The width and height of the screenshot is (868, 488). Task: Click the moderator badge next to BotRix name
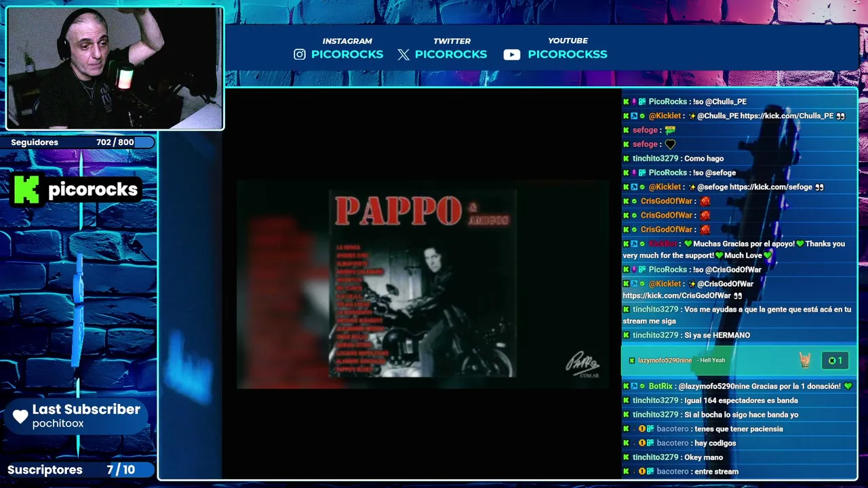point(634,386)
